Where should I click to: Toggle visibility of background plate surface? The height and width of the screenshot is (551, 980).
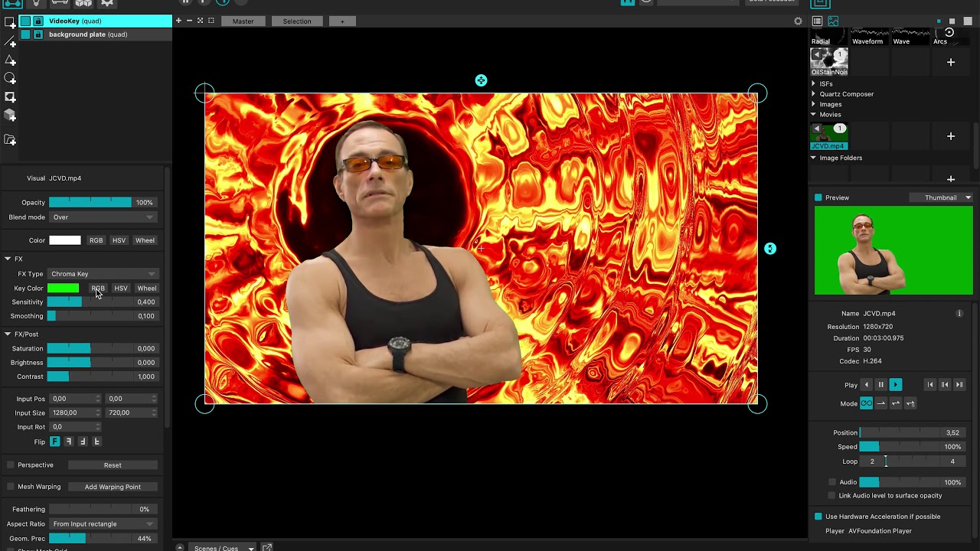tap(25, 34)
